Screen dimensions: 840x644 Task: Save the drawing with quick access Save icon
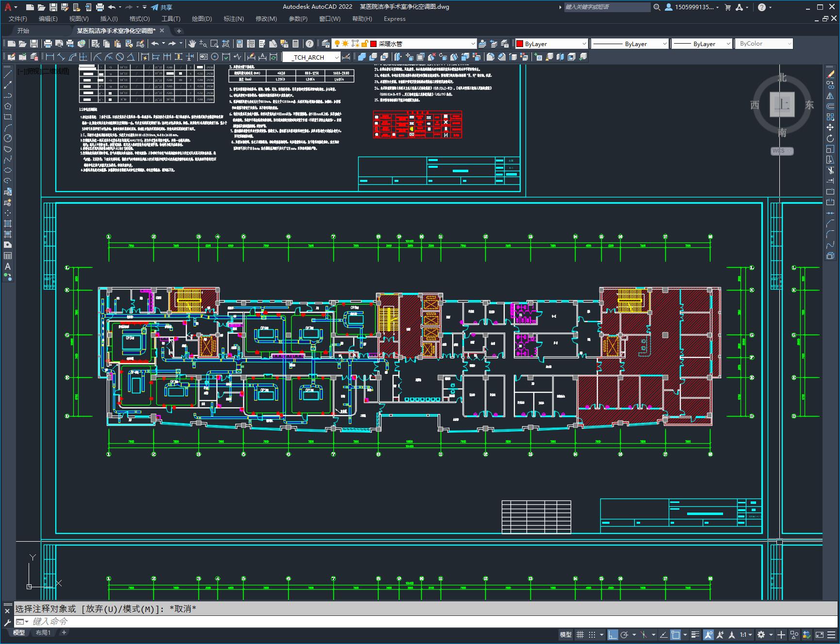coord(53,7)
